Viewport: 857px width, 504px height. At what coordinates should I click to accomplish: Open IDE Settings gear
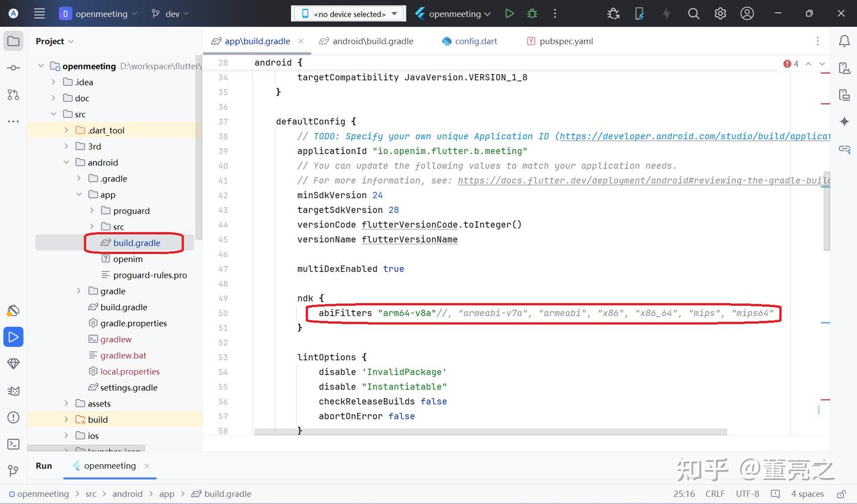point(720,13)
